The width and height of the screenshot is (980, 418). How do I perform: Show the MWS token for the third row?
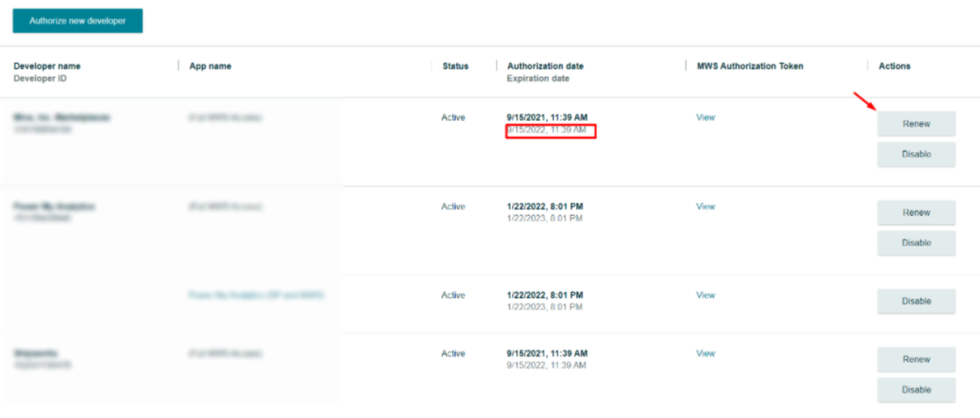coord(706,295)
